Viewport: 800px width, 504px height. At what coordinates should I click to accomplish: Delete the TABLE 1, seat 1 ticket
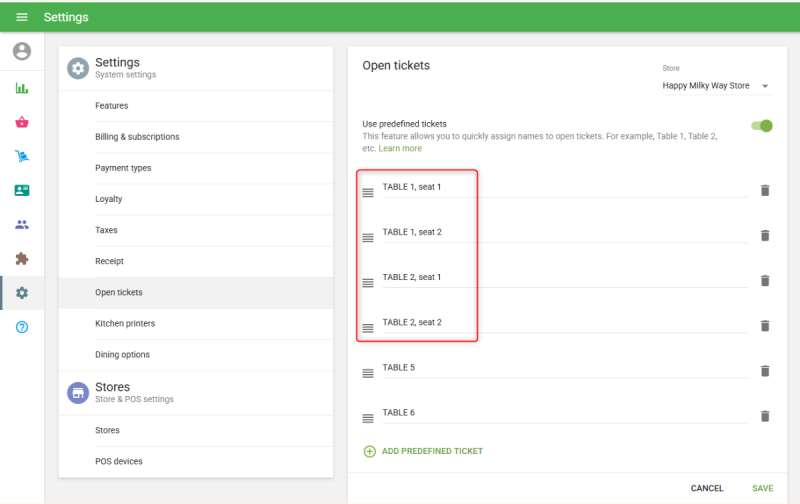(765, 190)
